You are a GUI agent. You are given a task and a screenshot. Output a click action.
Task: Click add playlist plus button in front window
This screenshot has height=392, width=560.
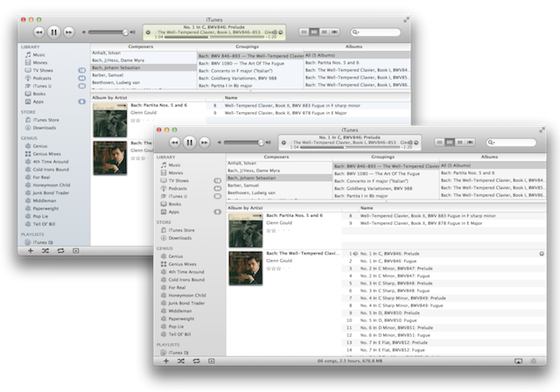166,361
